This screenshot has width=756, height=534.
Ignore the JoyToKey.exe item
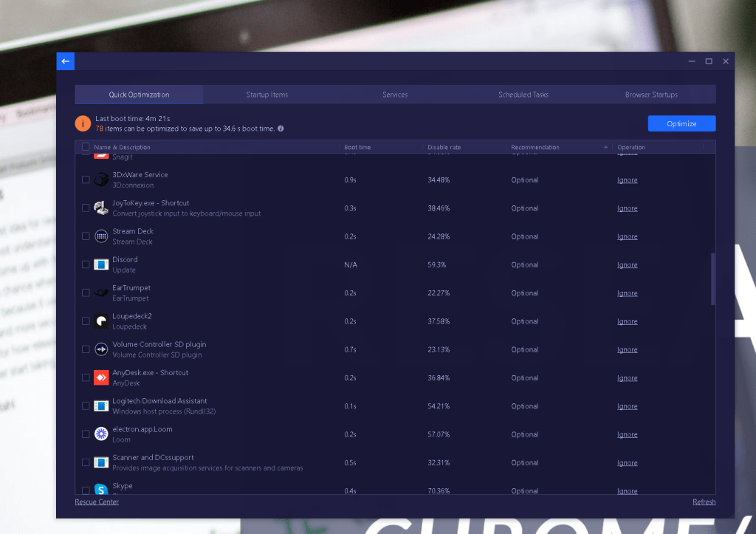[628, 208]
